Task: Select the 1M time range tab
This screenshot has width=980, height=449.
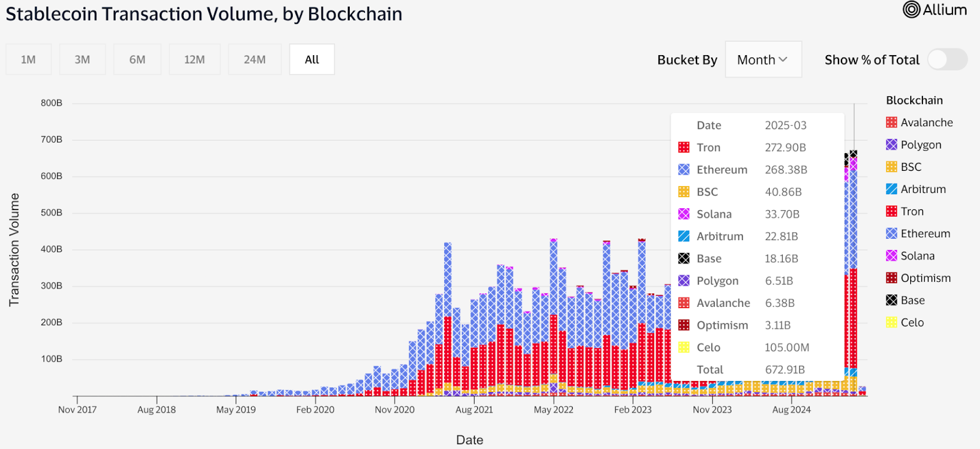Action: (28, 59)
